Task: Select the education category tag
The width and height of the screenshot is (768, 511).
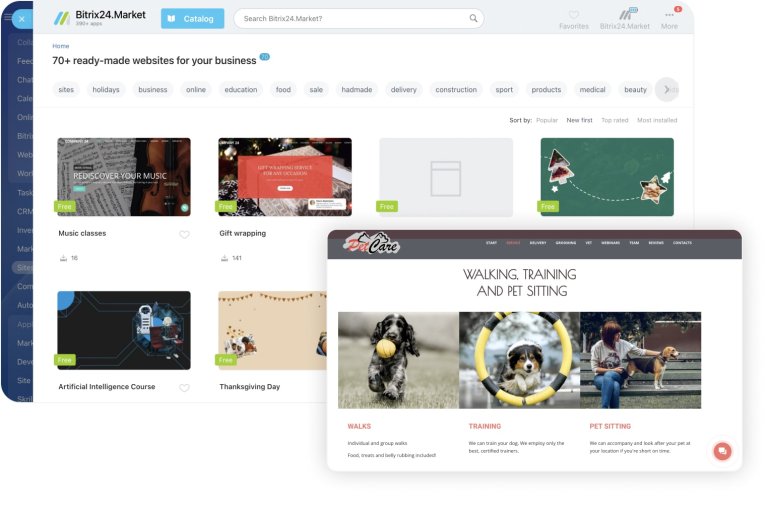Action: [241, 89]
